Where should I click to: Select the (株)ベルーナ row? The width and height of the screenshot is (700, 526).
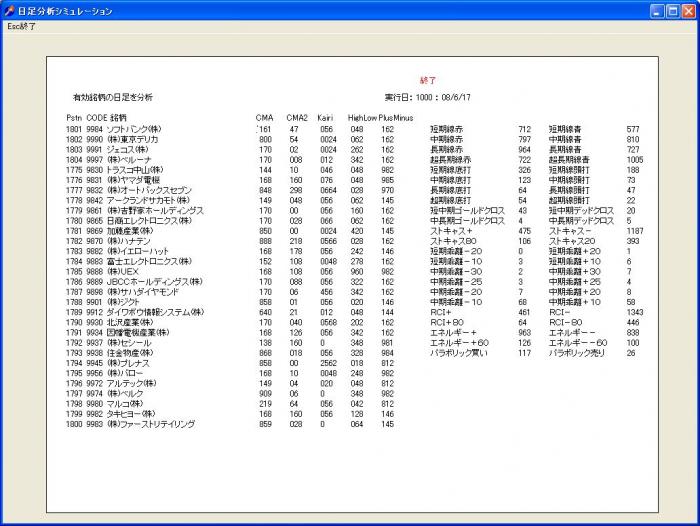pyautogui.click(x=230, y=160)
